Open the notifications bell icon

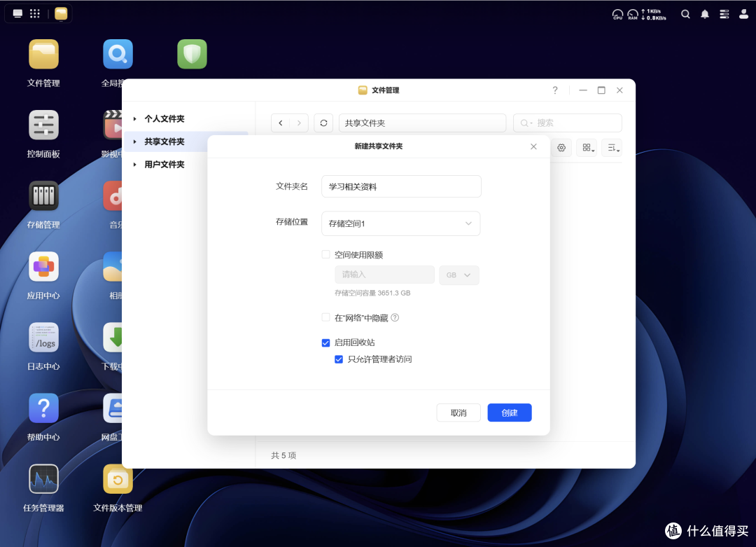(705, 14)
